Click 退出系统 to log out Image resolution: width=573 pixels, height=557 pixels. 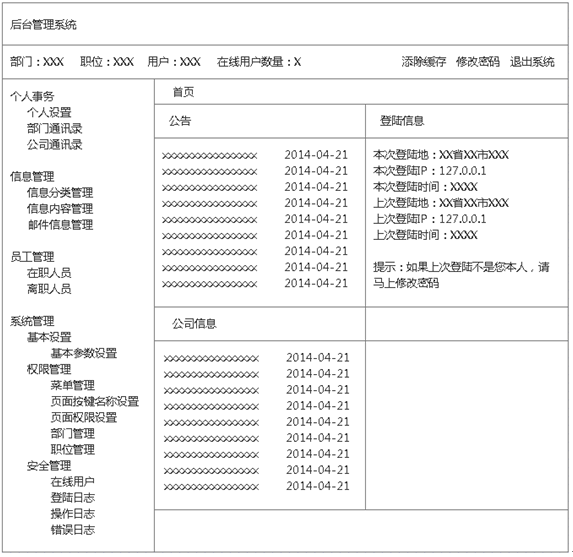click(532, 61)
